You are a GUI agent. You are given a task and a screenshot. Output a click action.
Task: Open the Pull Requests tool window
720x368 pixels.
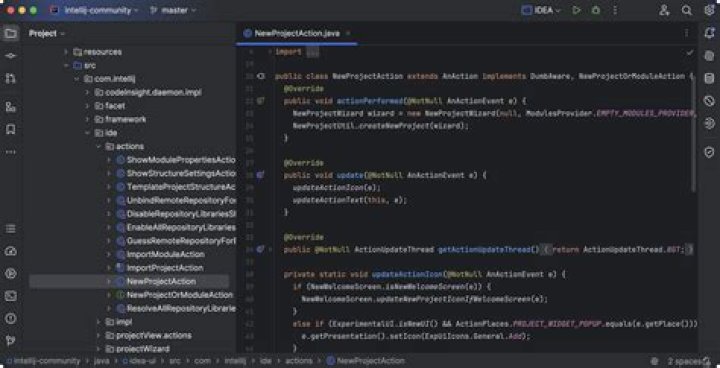[x=11, y=79]
